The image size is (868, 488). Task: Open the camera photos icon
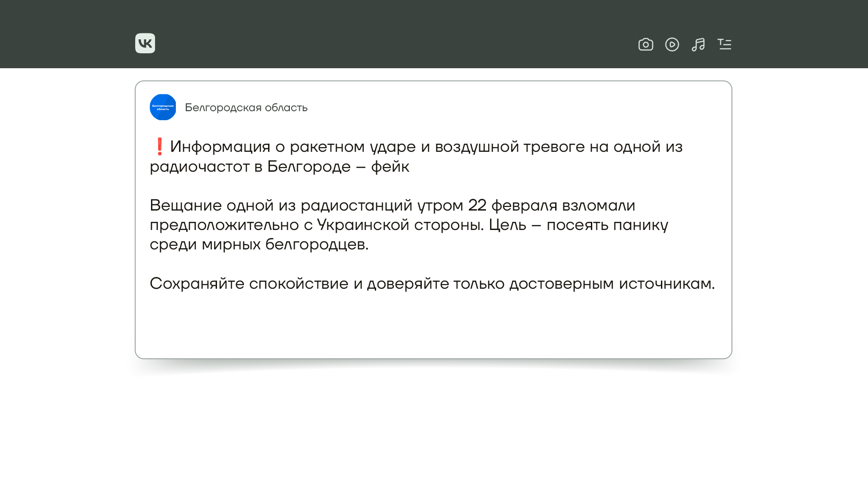[646, 44]
